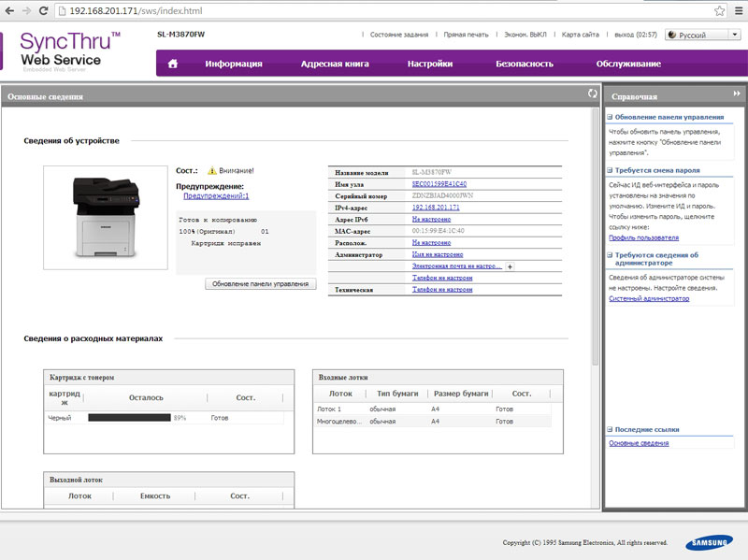Click Имя не настроено administrator link
Image resolution: width=748 pixels, height=560 pixels.
point(438,254)
